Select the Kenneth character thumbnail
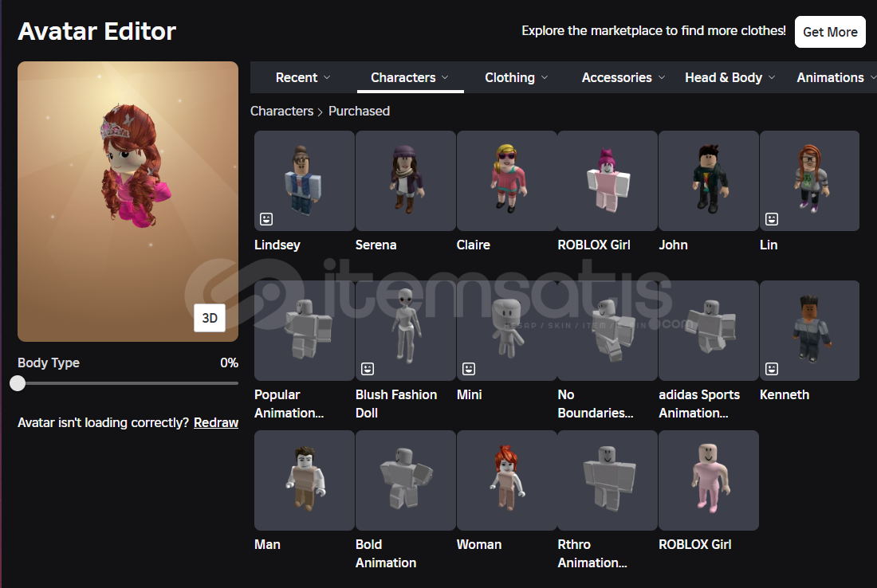 [x=810, y=331]
